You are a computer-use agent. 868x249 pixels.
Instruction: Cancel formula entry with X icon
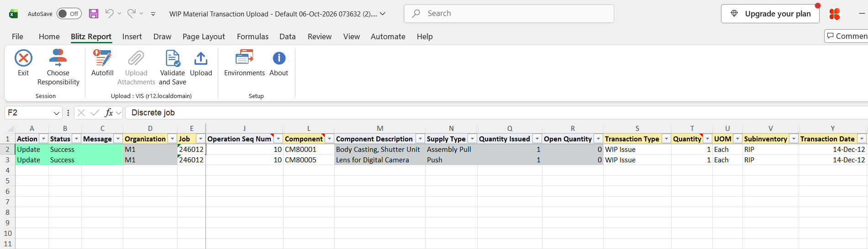tap(81, 113)
